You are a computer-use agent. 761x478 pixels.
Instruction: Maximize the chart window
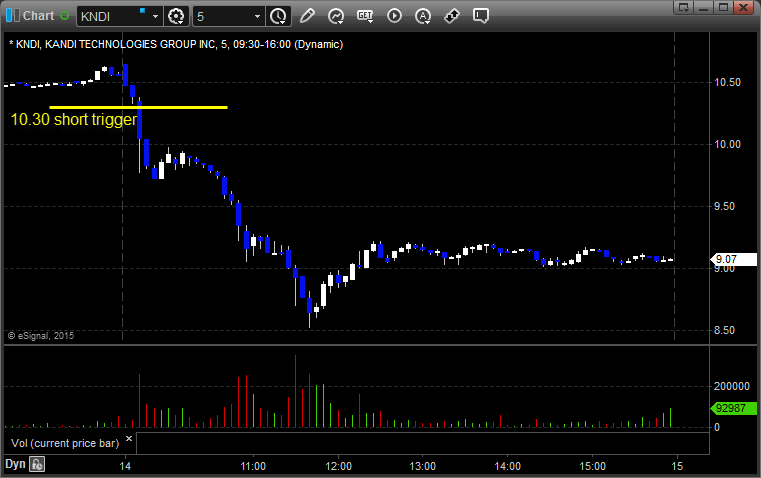click(723, 7)
